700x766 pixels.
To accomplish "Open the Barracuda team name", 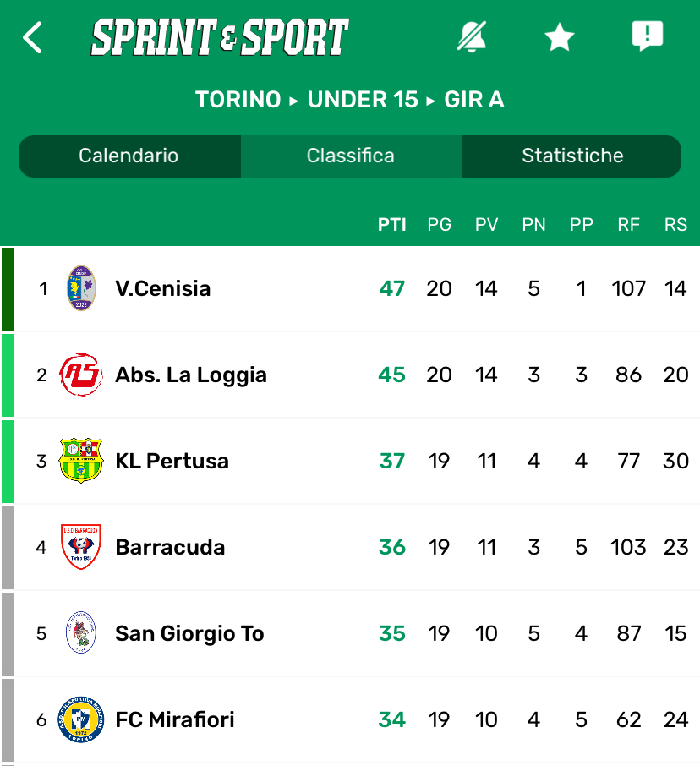I will pos(170,547).
